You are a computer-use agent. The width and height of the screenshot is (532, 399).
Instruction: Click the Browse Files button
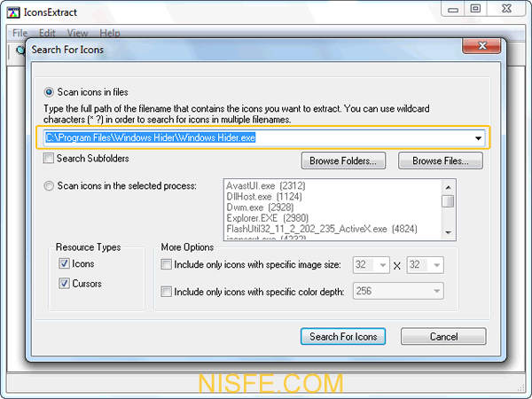click(x=441, y=160)
